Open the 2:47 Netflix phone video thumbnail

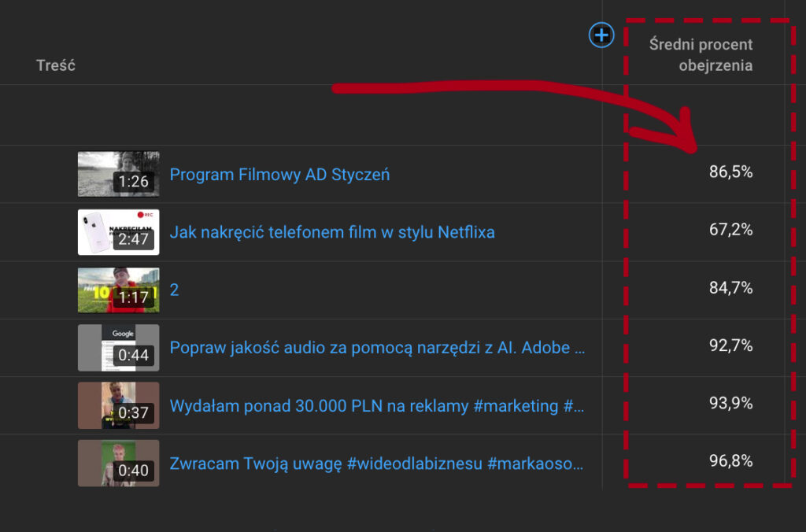coord(118,232)
